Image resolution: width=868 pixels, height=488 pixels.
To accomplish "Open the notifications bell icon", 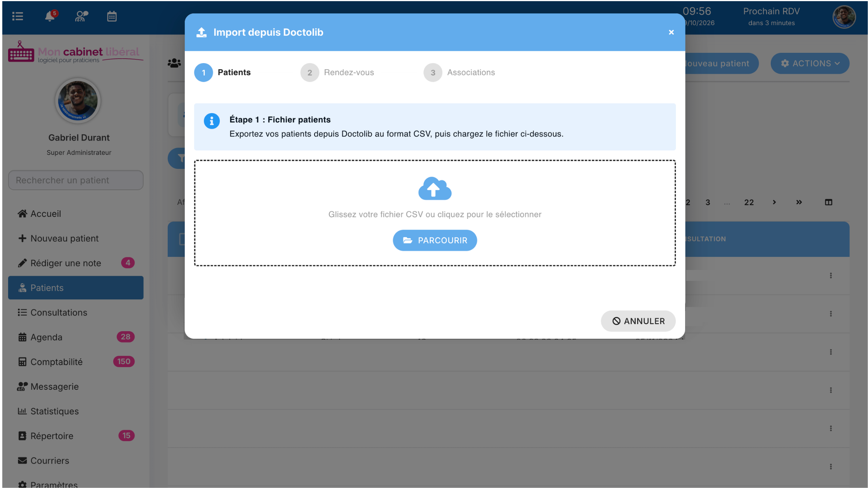I will coord(50,16).
